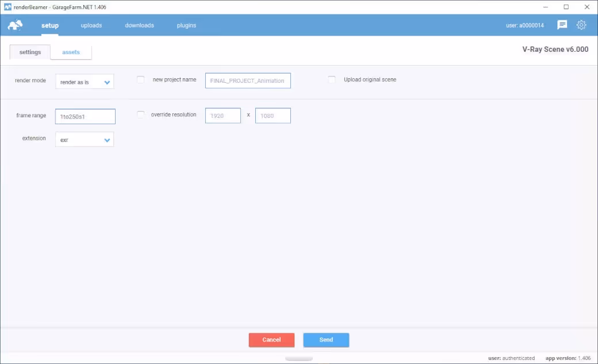The width and height of the screenshot is (598, 364).
Task: Click the bottom panel drag handle bar
Action: tap(299, 359)
